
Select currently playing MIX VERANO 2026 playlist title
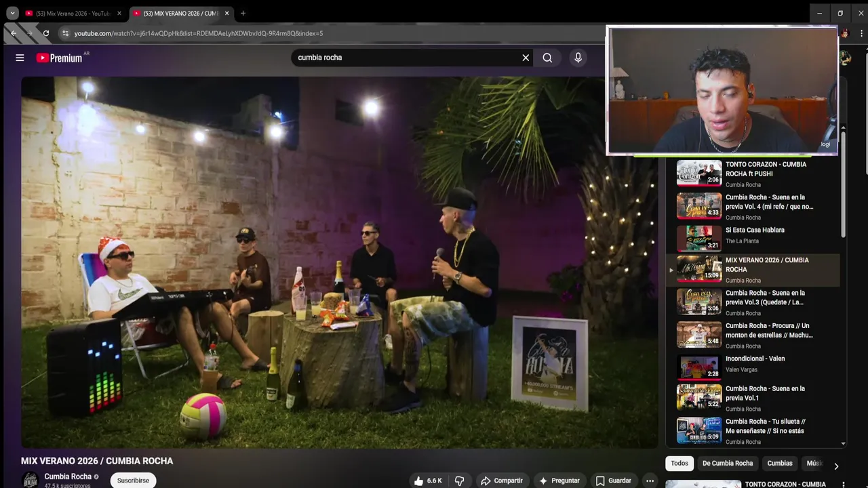click(x=767, y=264)
